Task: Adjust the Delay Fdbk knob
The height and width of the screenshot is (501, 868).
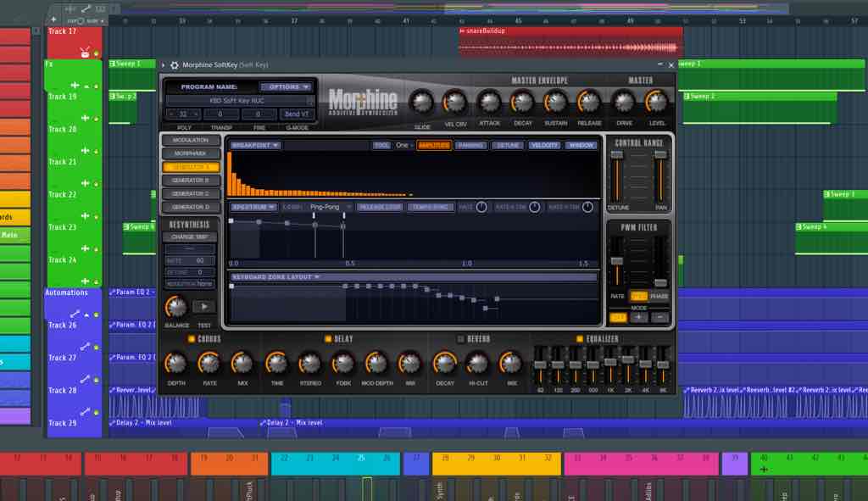Action: click(x=342, y=363)
